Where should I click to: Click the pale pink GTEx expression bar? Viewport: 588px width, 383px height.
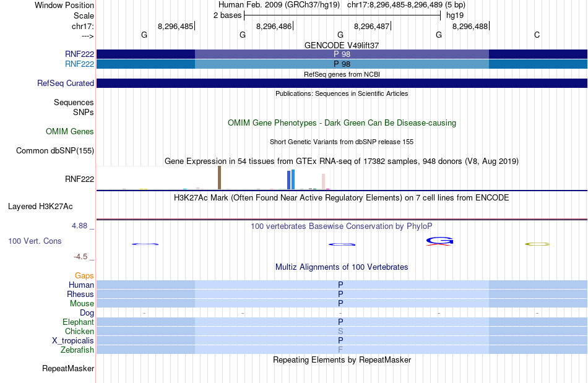323,182
